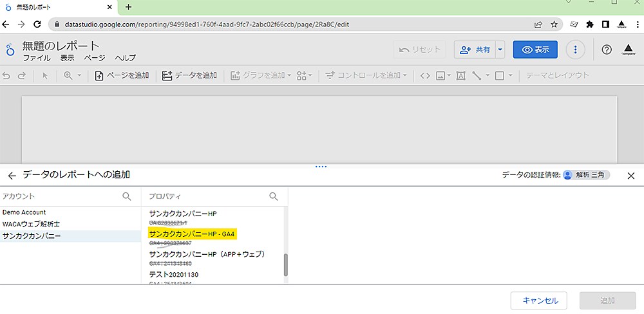Open the line tool dropdown arrow

[488, 75]
